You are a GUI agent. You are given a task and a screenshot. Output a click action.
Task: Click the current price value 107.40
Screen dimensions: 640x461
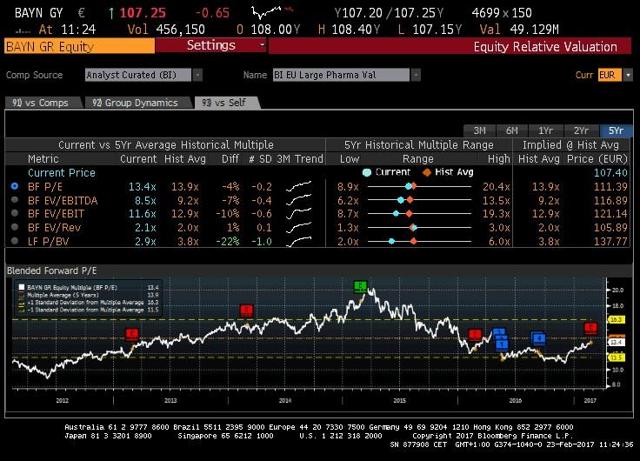point(611,173)
